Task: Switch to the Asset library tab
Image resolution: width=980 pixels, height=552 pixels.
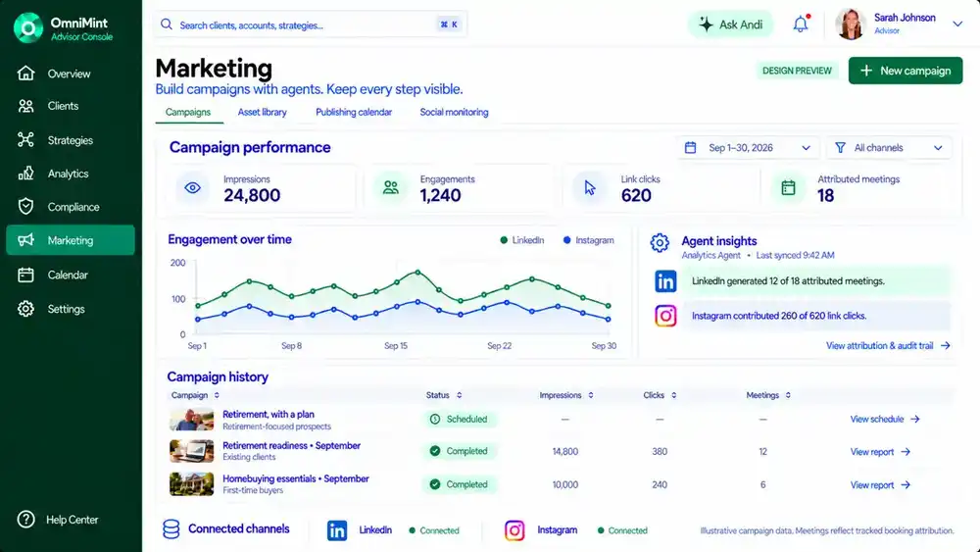Action: (x=262, y=113)
